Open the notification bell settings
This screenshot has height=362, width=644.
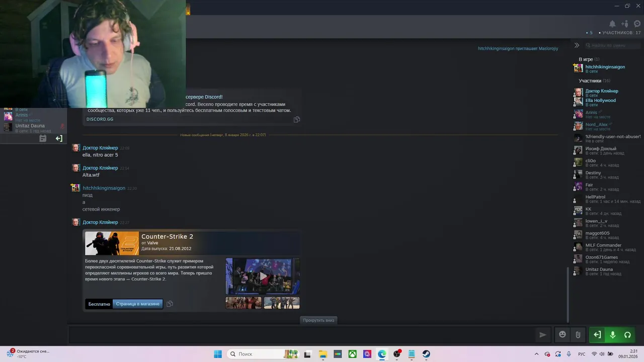click(x=612, y=24)
